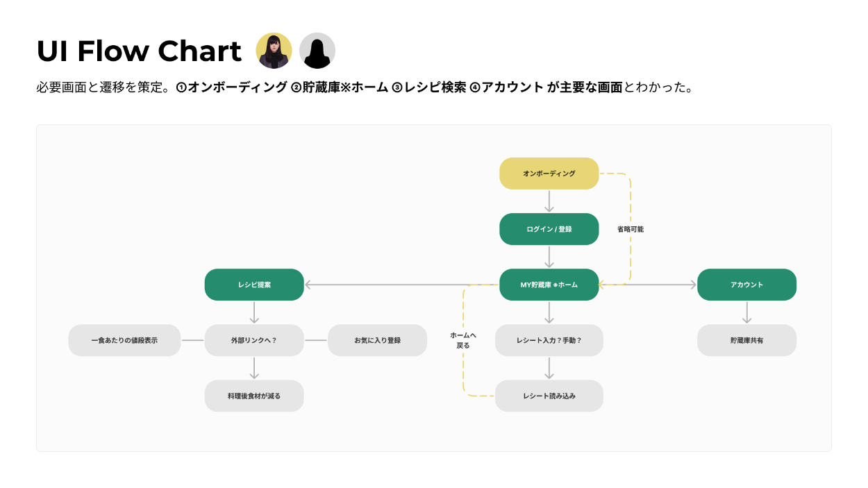Click the grey silhouette avatar
The width and height of the screenshot is (868, 488).
(x=317, y=51)
